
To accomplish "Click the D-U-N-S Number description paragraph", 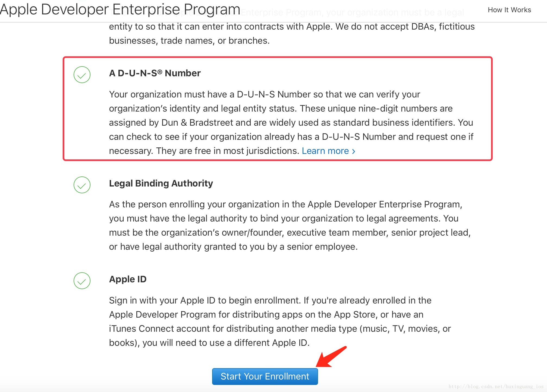I will point(291,122).
